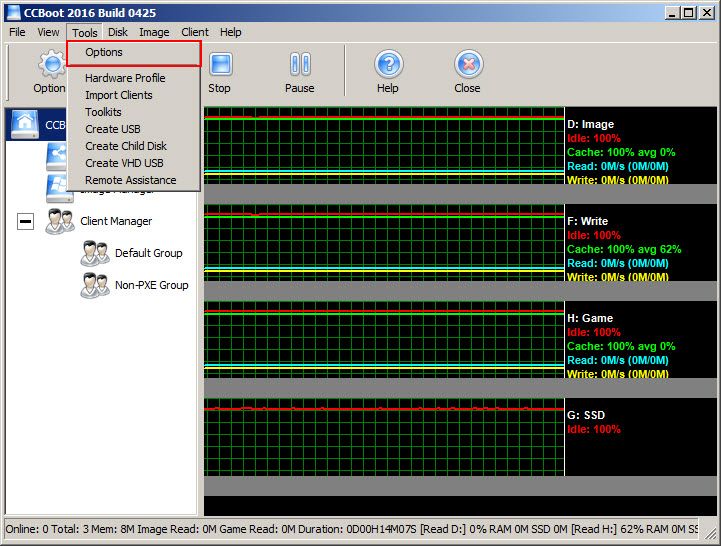The width and height of the screenshot is (721, 546).
Task: Choose Create USB in Tools menu
Action: (134, 129)
